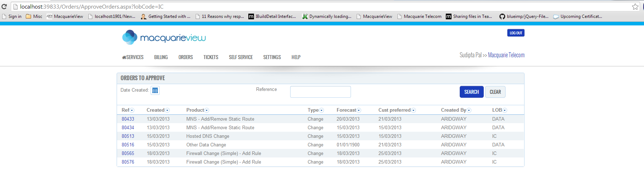Image resolution: width=644 pixels, height=189 pixels.
Task: Click the browser reload icon
Action: point(4,6)
